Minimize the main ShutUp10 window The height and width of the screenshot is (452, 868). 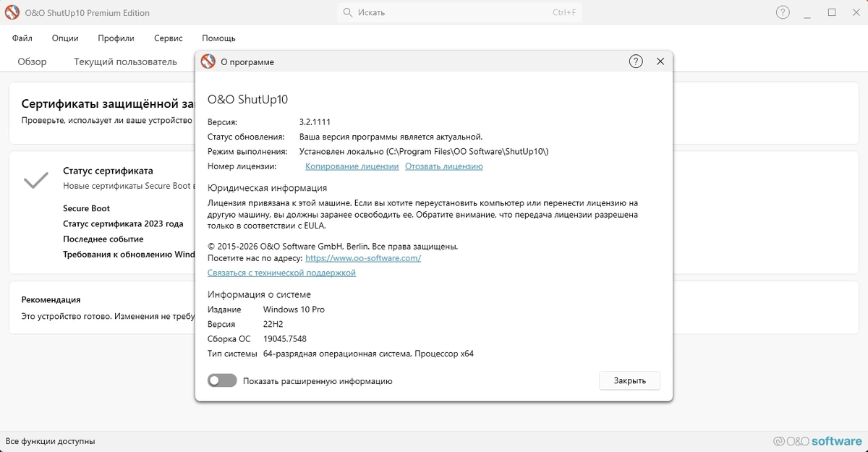point(807,12)
